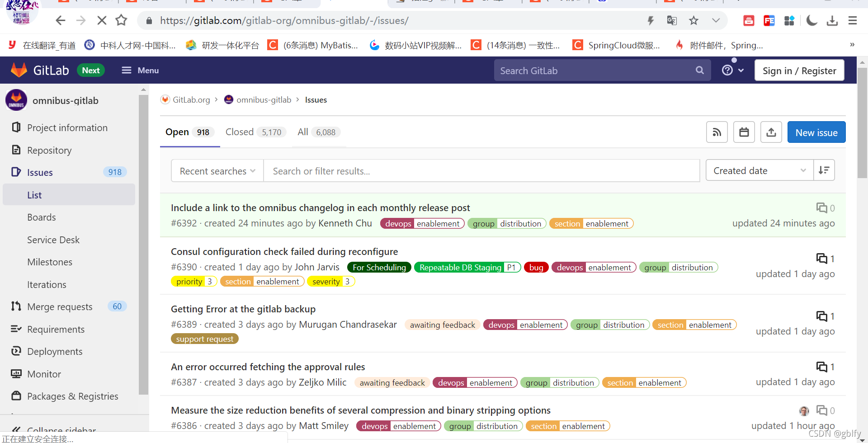Click 'awaiting feedback' label on issue #6389
The height and width of the screenshot is (443, 868).
coord(443,325)
